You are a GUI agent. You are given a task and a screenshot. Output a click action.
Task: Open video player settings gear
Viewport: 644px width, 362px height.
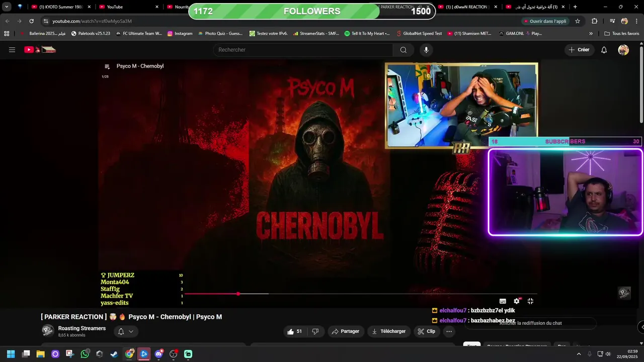coord(516,301)
